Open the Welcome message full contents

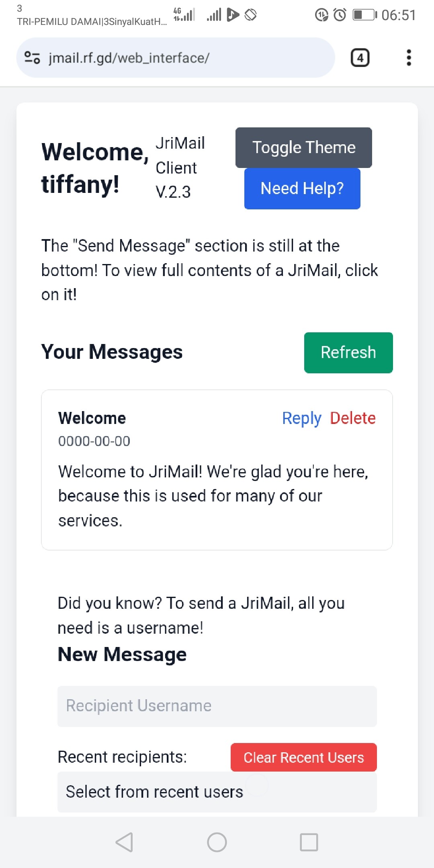click(x=213, y=496)
